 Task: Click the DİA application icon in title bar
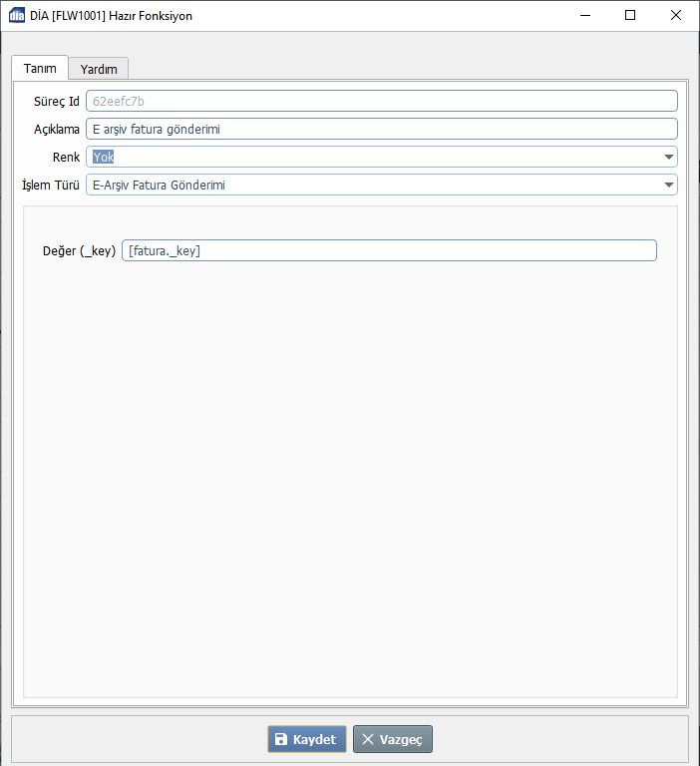pyautogui.click(x=17, y=15)
